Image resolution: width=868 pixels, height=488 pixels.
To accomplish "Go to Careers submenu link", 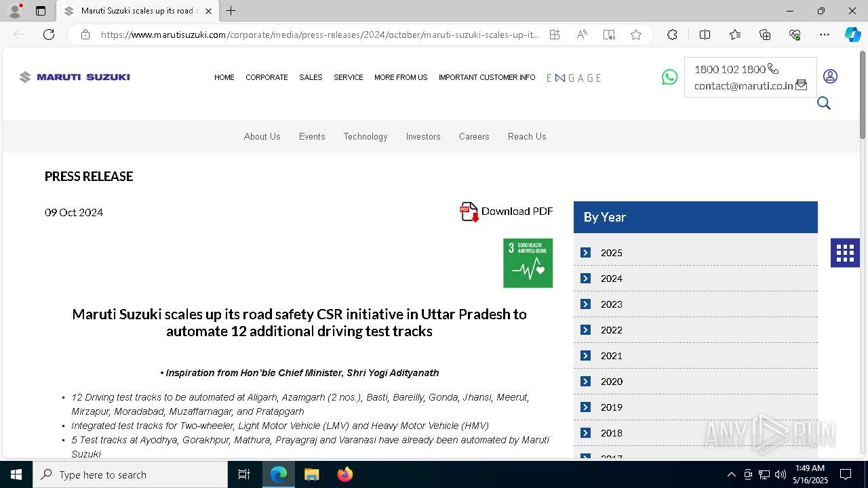I will click(474, 136).
